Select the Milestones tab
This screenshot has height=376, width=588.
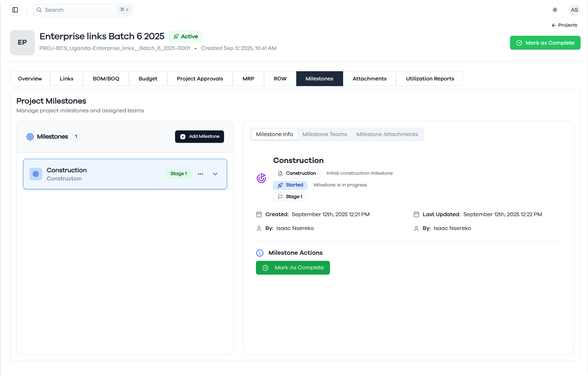[320, 79]
